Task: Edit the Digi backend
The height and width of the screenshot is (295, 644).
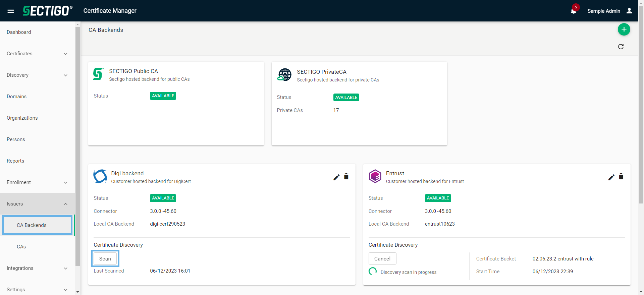Action: [x=336, y=177]
